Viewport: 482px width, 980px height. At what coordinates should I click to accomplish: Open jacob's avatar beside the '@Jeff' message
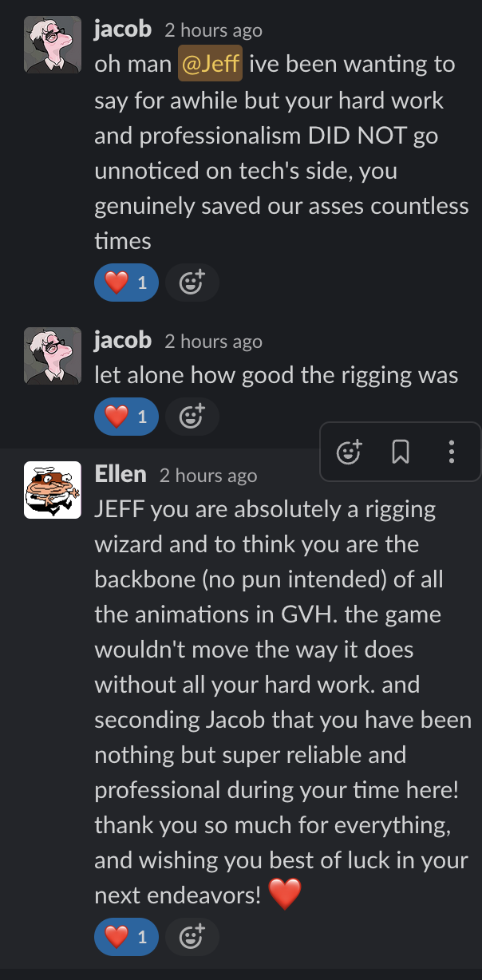53,45
